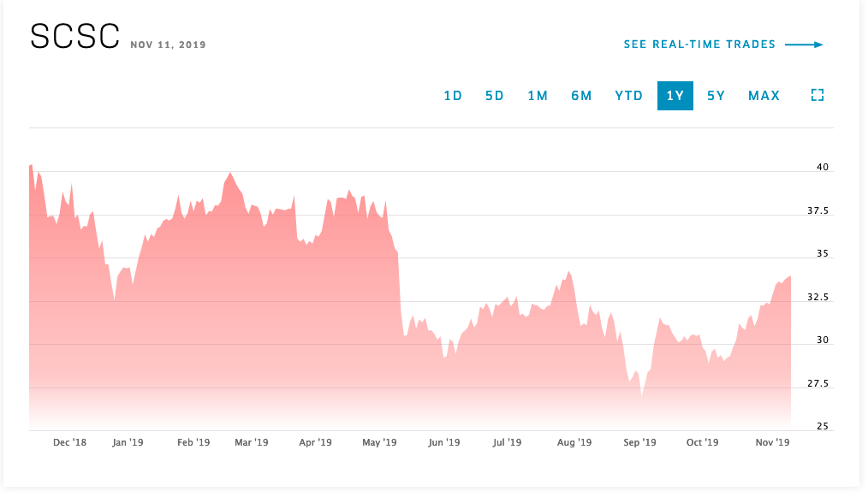Open the fullscreen chart view icon
Viewport: 868px width, 497px height.
click(x=817, y=95)
